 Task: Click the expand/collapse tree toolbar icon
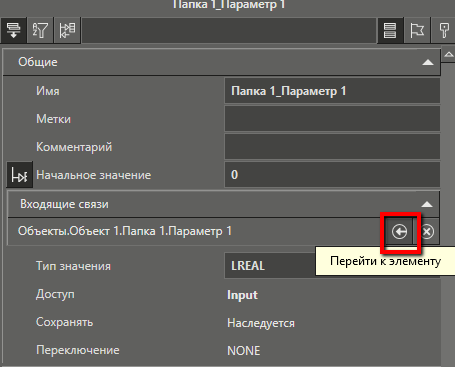pyautogui.click(x=67, y=31)
